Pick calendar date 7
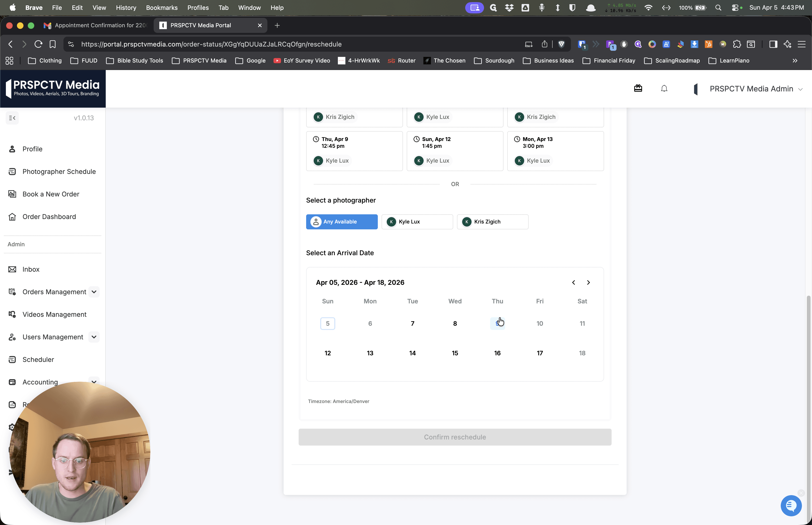Image resolution: width=812 pixels, height=525 pixels. click(x=412, y=324)
